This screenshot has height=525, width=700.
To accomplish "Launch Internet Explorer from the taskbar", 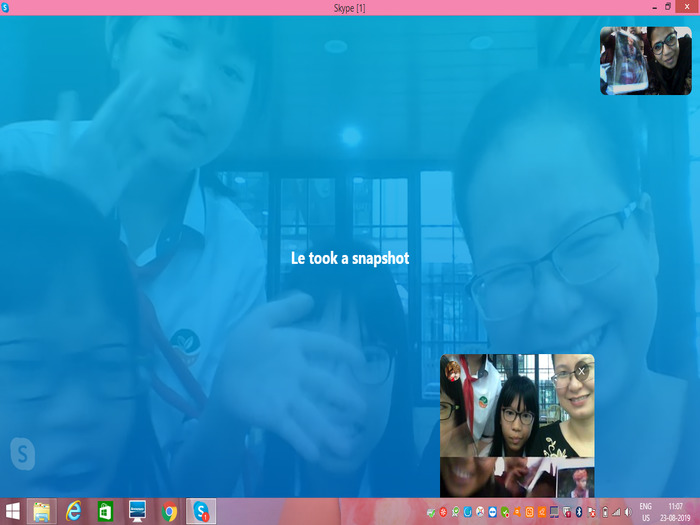I will click(74, 512).
